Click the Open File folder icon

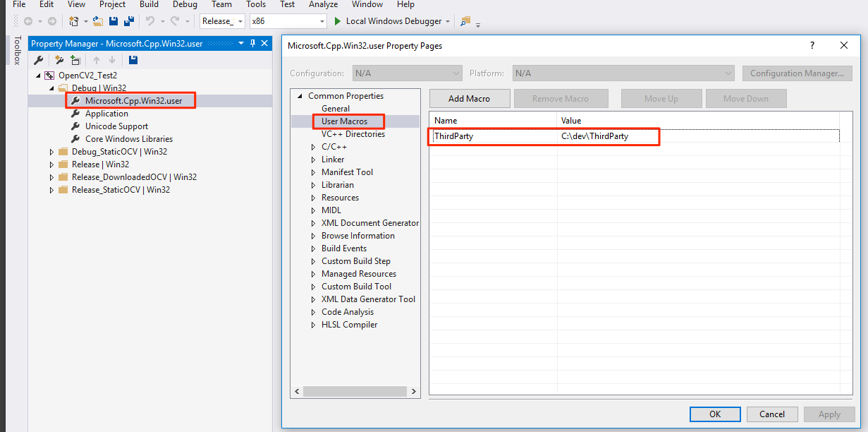(x=98, y=21)
